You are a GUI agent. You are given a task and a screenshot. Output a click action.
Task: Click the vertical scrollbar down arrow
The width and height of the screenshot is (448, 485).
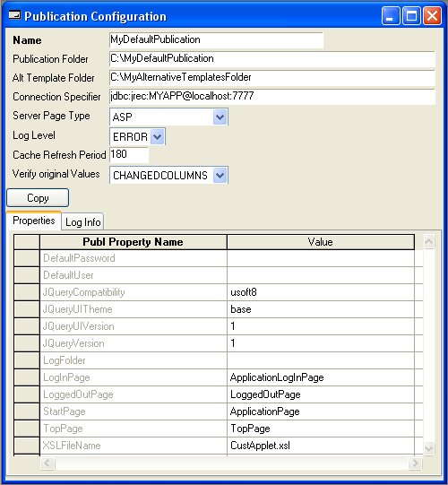pos(428,448)
